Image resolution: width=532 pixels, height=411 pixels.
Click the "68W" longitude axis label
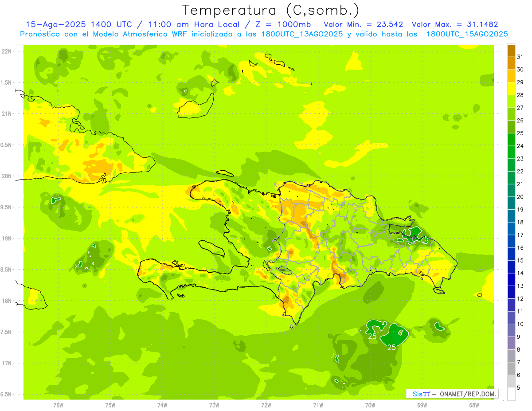click(474, 405)
